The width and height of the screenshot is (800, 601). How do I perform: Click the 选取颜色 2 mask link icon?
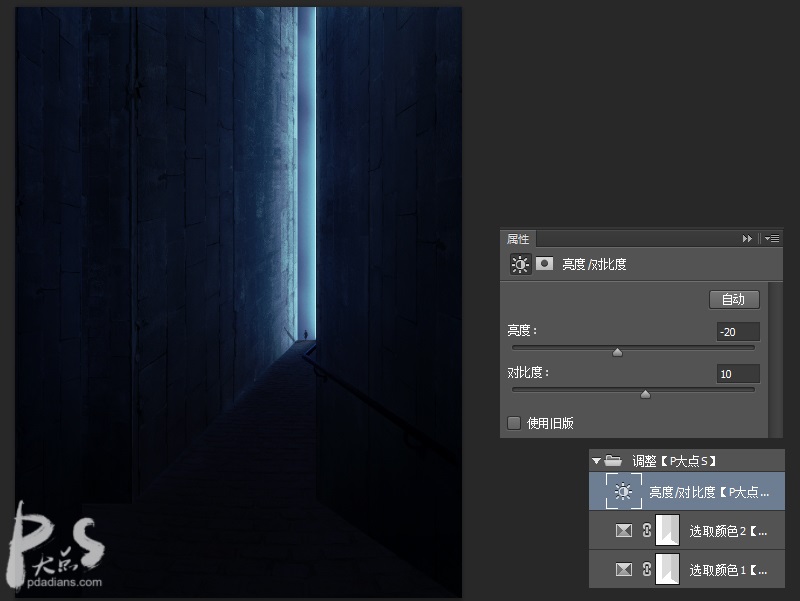click(646, 531)
